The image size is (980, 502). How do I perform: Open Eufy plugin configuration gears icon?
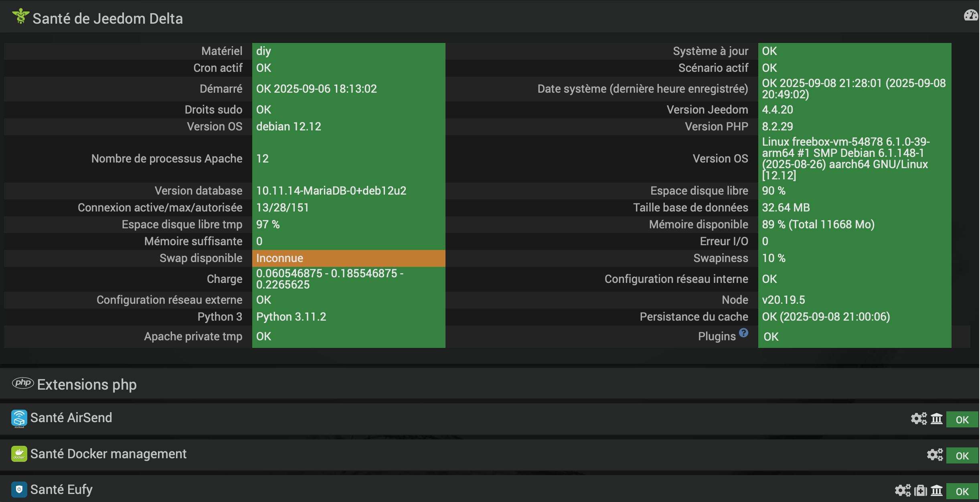click(903, 490)
